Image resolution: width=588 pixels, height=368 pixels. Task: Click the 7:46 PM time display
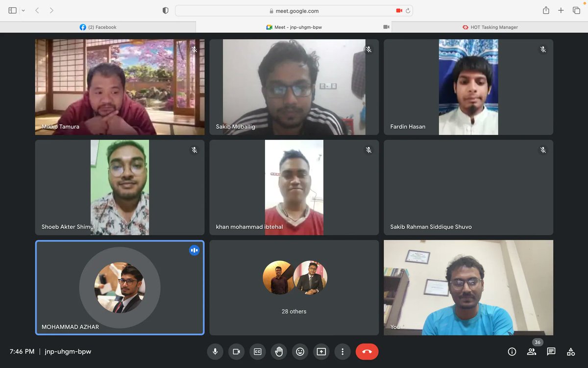click(22, 351)
